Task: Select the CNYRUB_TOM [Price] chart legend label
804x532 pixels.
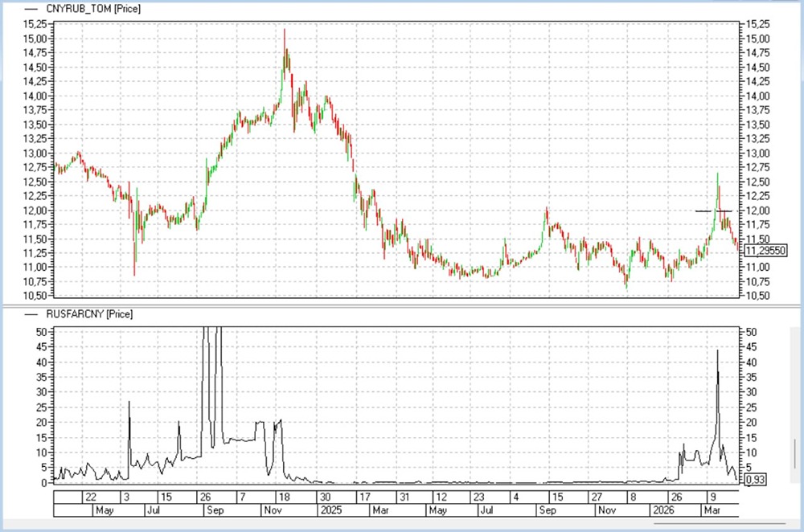Action: [x=92, y=9]
